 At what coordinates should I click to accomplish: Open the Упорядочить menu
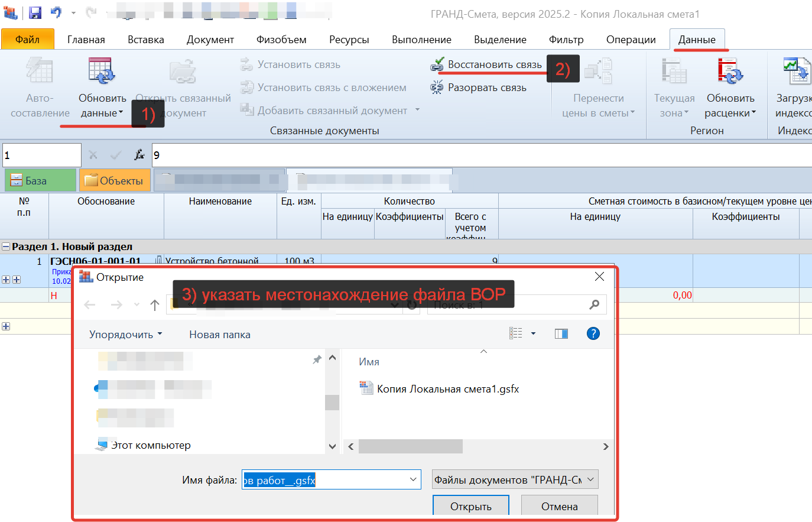pyautogui.click(x=125, y=335)
